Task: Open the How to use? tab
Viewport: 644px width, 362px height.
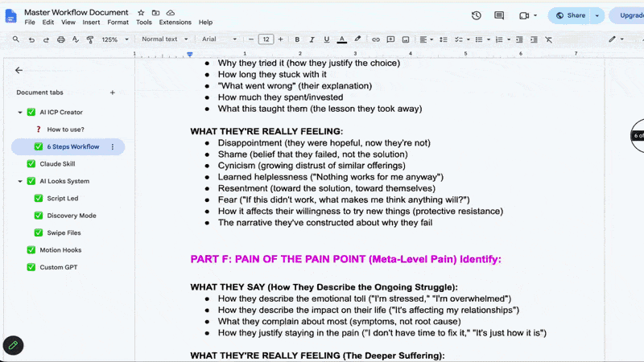Action: point(65,130)
